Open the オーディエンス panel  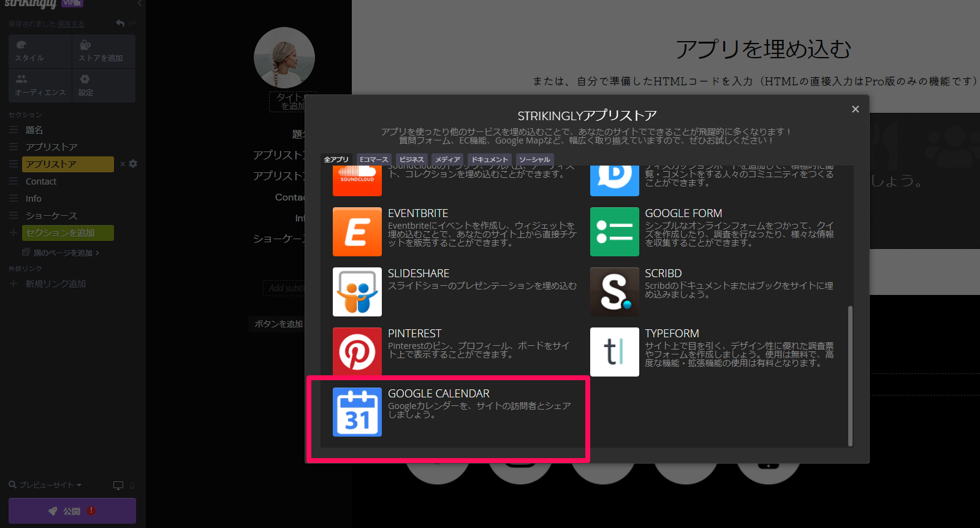point(40,85)
